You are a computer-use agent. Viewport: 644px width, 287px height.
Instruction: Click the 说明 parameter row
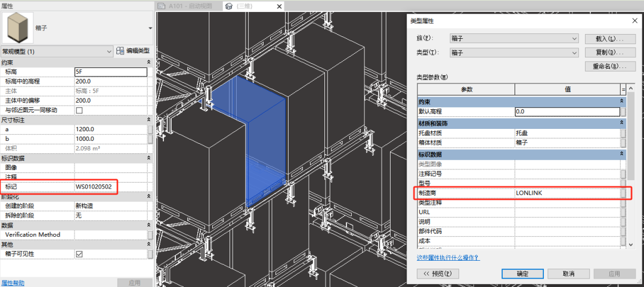point(522,221)
